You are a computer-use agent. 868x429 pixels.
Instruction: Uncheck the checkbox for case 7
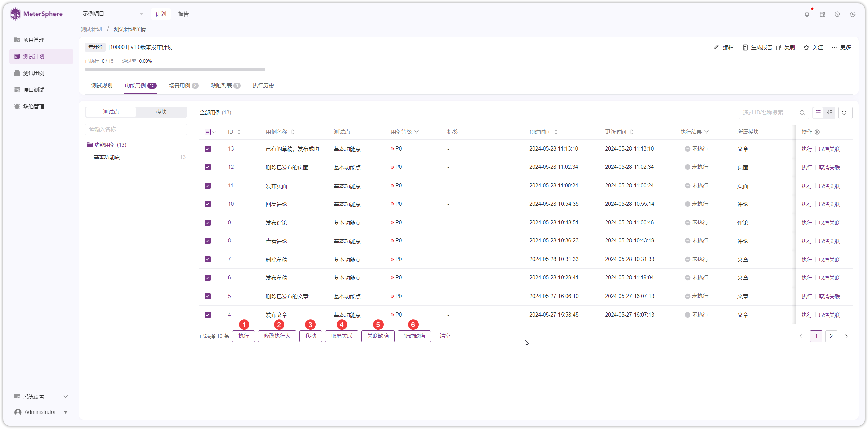click(x=208, y=259)
